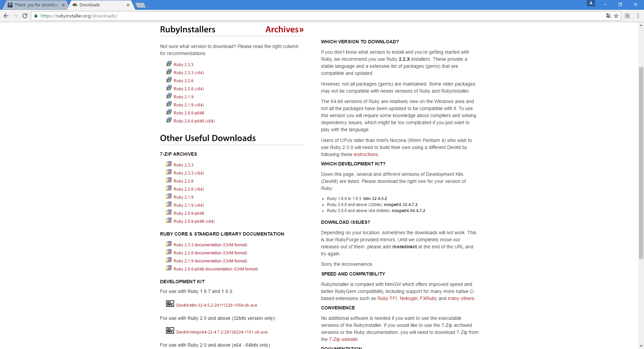Download the Ruby 2.2.6 (x64) installer link
The width and height of the screenshot is (644, 349).
(x=189, y=89)
